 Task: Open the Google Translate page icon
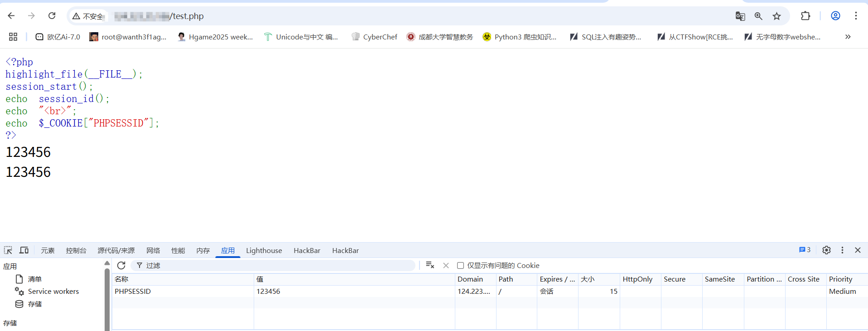740,16
